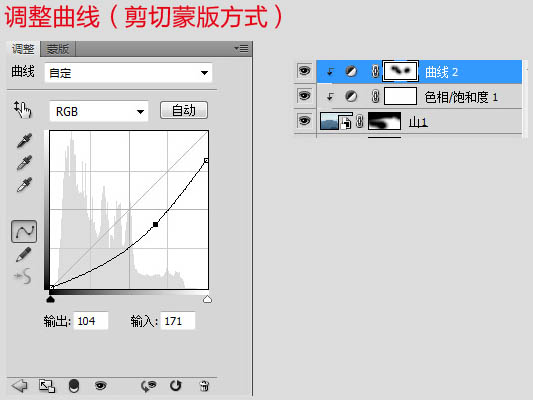Click the smooth curve values icon
Viewport: 533px width, 400px height.
23,276
